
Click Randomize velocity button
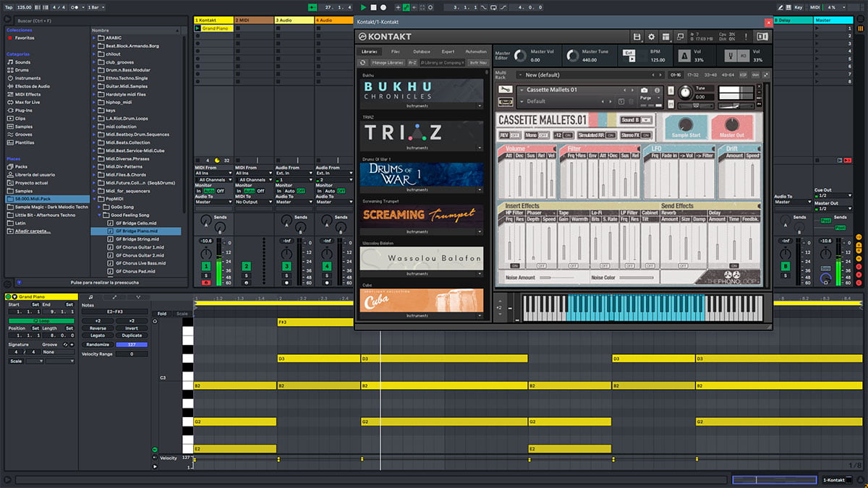click(x=98, y=345)
